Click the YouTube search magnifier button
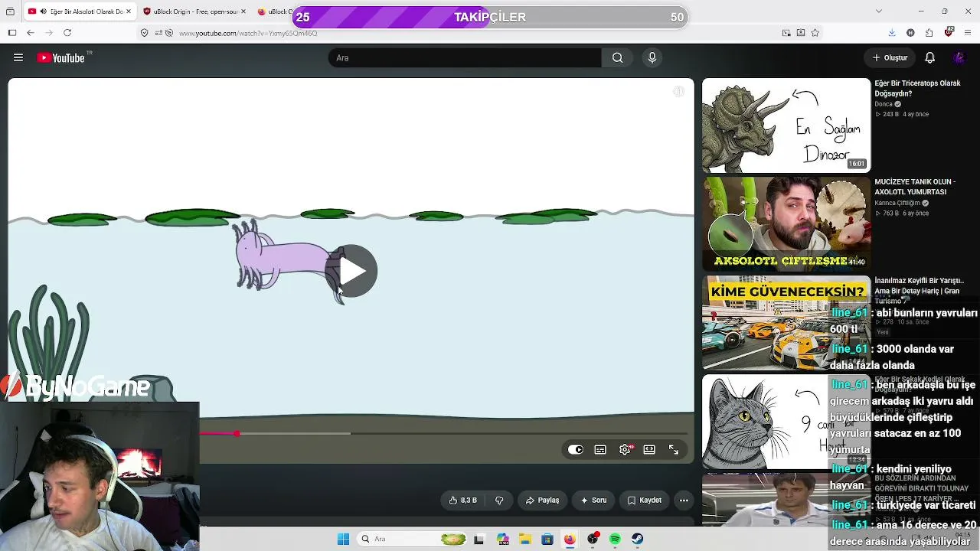The height and width of the screenshot is (551, 980). point(617,57)
